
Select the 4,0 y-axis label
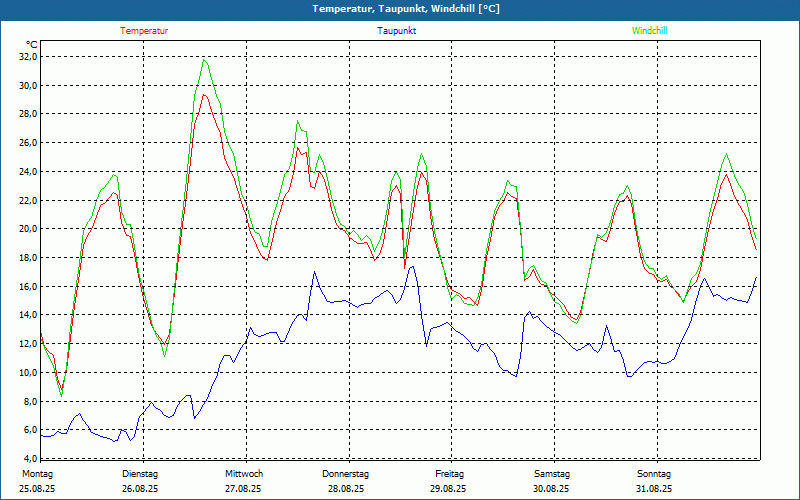[x=29, y=459]
